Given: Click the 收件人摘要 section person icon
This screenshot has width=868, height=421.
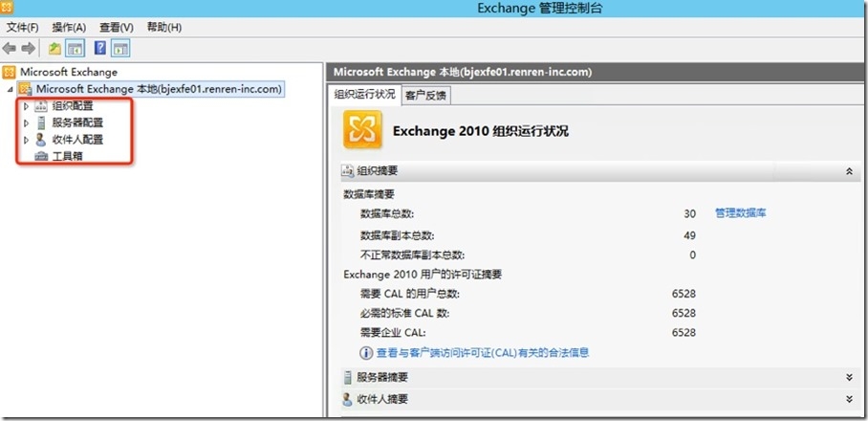Looking at the screenshot, I should click(x=348, y=399).
